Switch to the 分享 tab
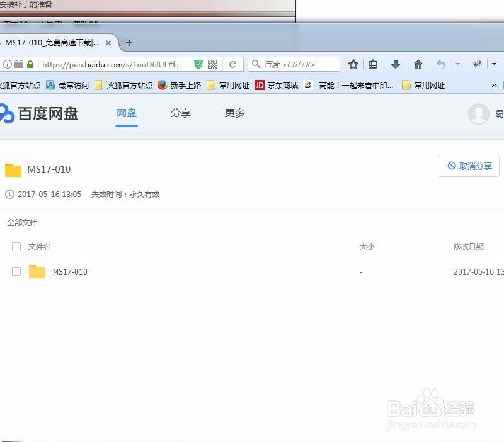Viewport: 504px width, 442px height. tap(180, 113)
